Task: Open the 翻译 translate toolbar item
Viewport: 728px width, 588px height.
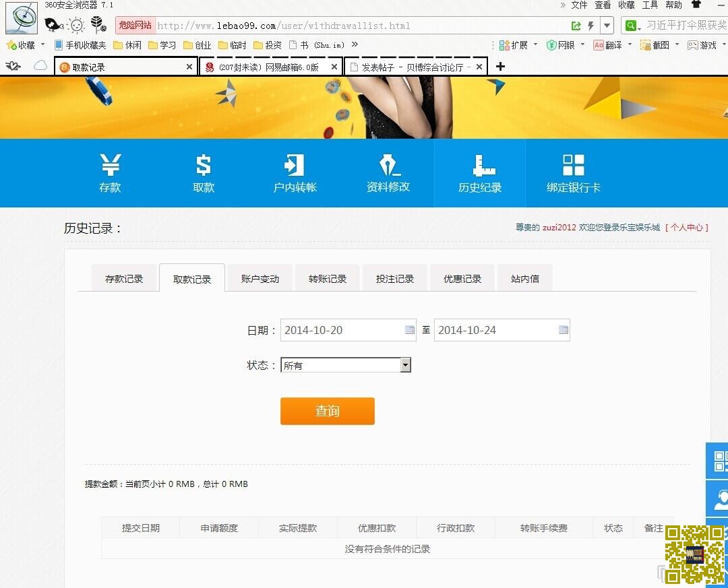Action: (608, 45)
